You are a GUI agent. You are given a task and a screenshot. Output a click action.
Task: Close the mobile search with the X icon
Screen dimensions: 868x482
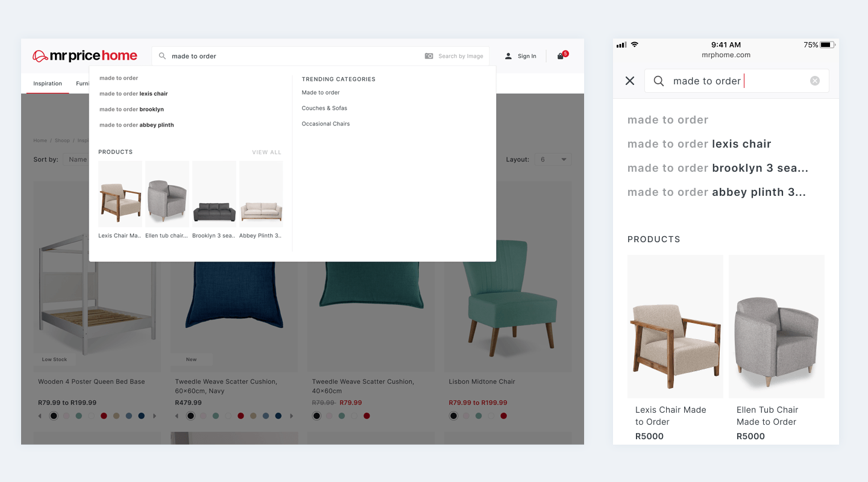[629, 80]
